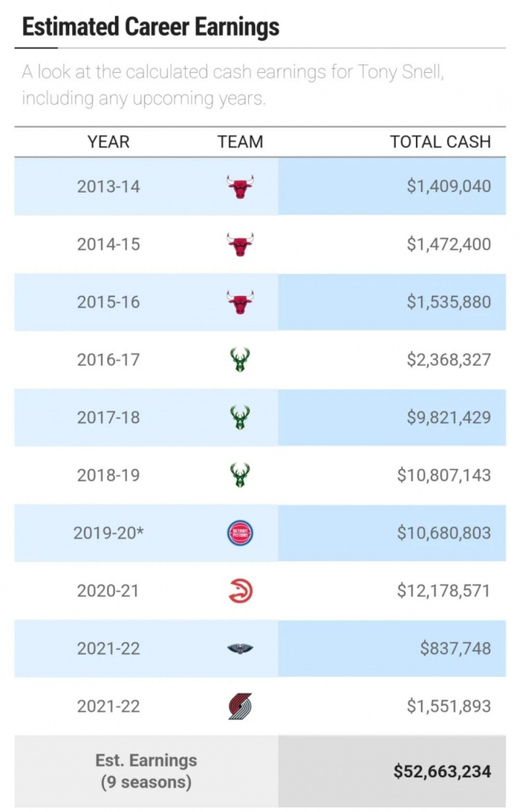Select the $12,178,571 cash amount
The width and height of the screenshot is (520, 812).
click(444, 591)
